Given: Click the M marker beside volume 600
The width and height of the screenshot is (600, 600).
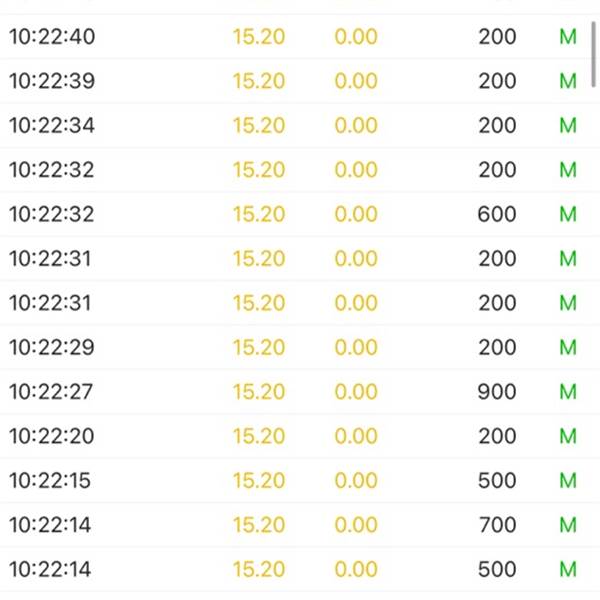Looking at the screenshot, I should click(568, 214).
